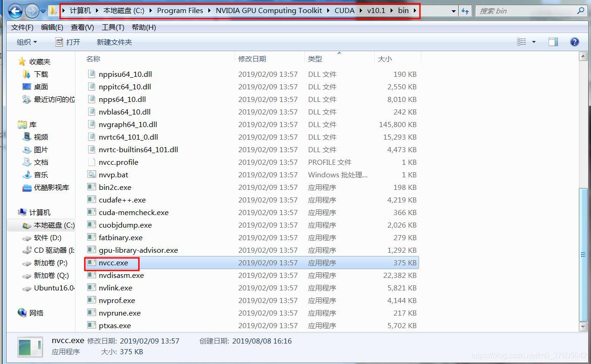This screenshot has height=364, width=591.
Task: Click the vertical scrollbar down arrow
Action: pyautogui.click(x=583, y=327)
